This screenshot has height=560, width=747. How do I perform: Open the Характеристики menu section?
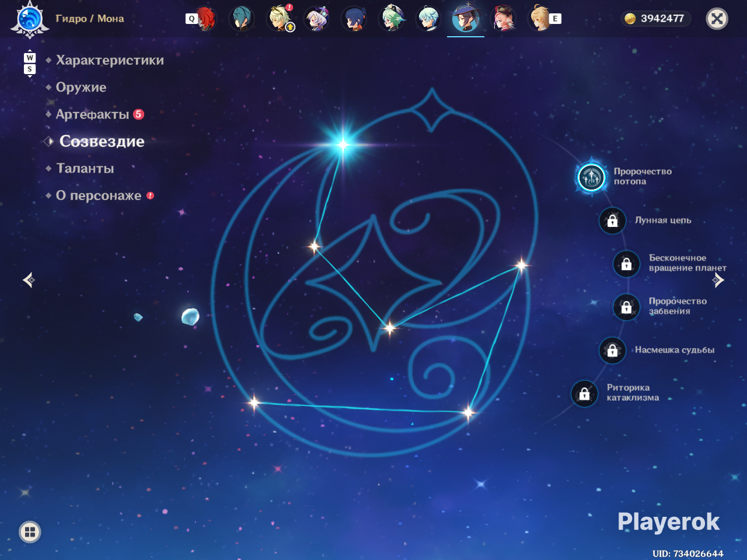point(110,60)
